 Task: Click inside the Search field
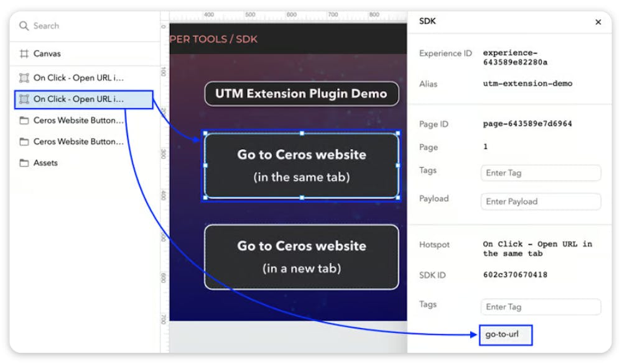point(62,26)
